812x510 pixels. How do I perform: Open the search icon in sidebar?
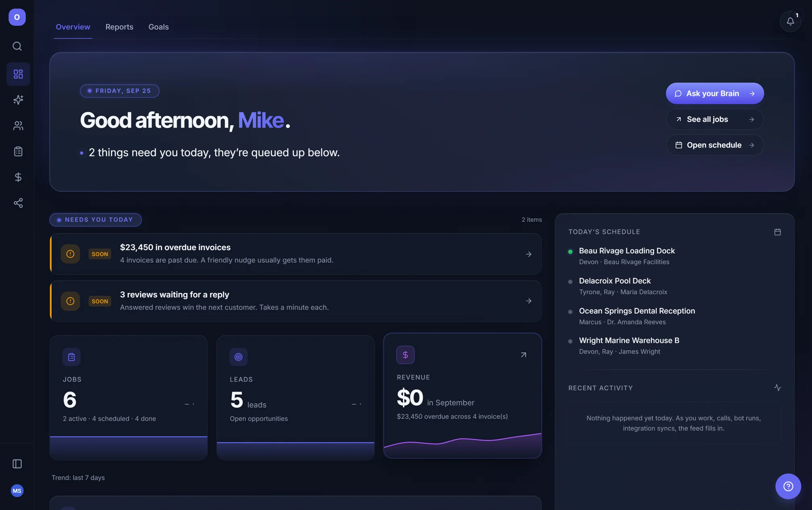click(17, 46)
